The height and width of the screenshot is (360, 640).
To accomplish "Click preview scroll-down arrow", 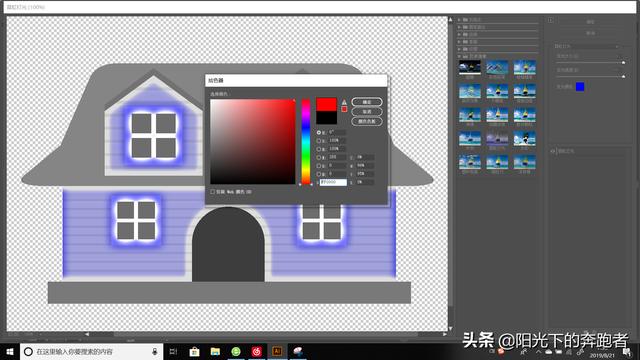I will tap(451, 328).
